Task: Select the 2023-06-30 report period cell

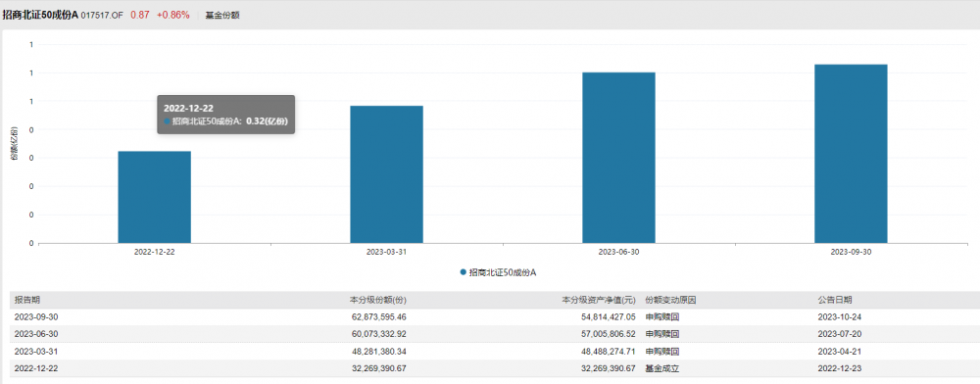Action: tap(36, 334)
